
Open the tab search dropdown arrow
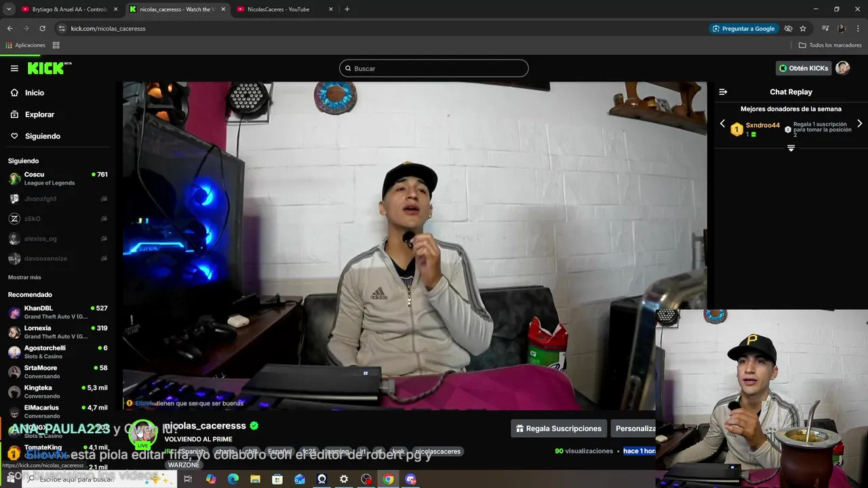tap(9, 9)
